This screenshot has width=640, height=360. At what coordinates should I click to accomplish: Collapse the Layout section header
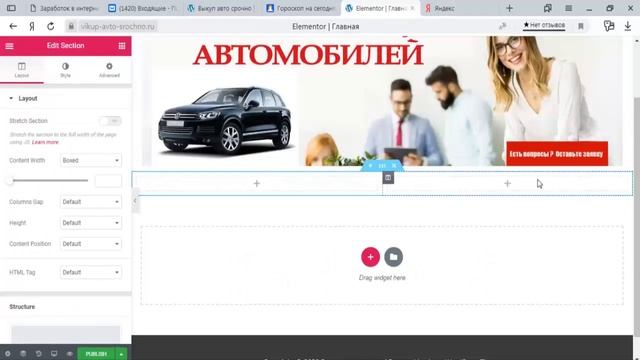65,98
